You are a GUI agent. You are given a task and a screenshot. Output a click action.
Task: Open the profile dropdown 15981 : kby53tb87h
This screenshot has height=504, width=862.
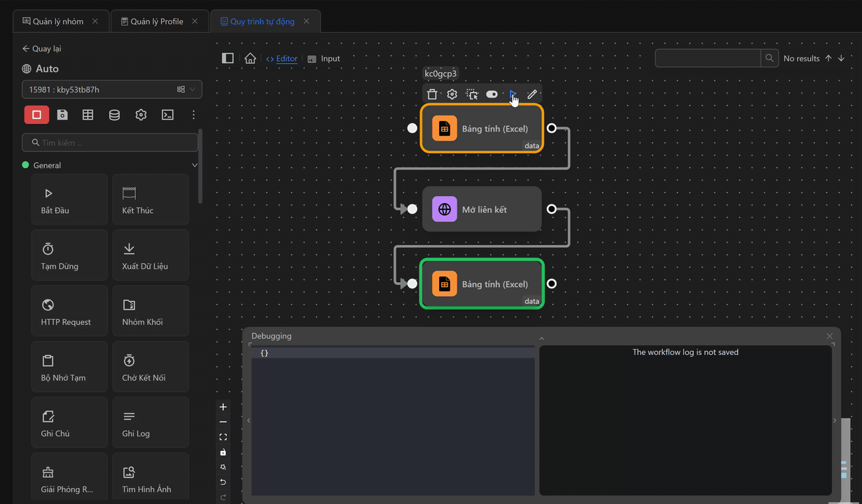pyautogui.click(x=112, y=90)
